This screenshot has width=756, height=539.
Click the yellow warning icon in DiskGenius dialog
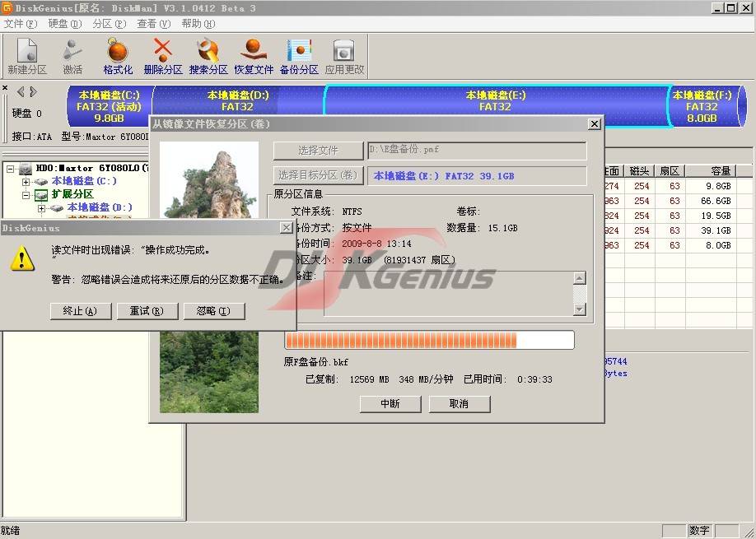(x=22, y=258)
